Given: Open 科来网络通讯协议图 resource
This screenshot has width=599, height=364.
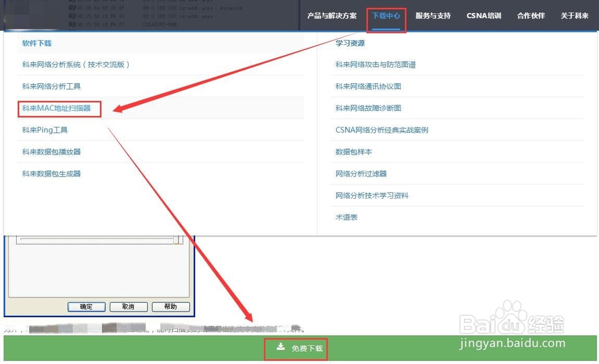Looking at the screenshot, I should coord(368,86).
